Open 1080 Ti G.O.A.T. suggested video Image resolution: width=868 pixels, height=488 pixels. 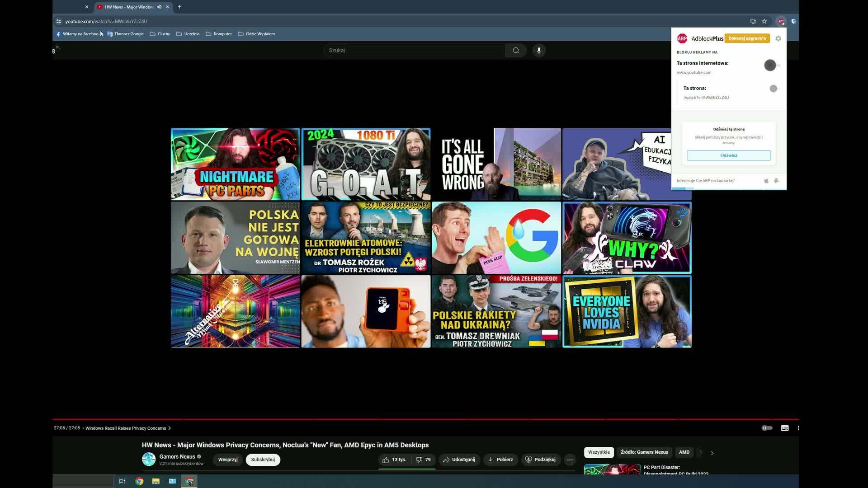366,164
